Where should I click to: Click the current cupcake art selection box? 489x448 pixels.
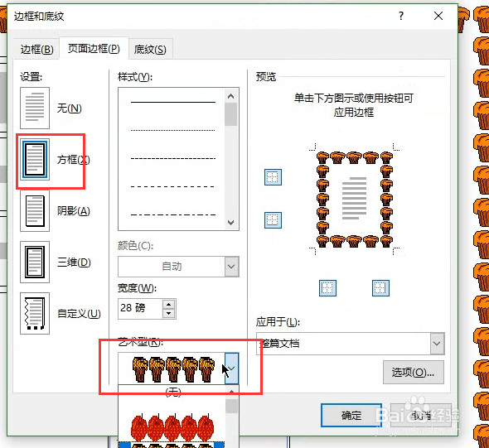tap(172, 369)
